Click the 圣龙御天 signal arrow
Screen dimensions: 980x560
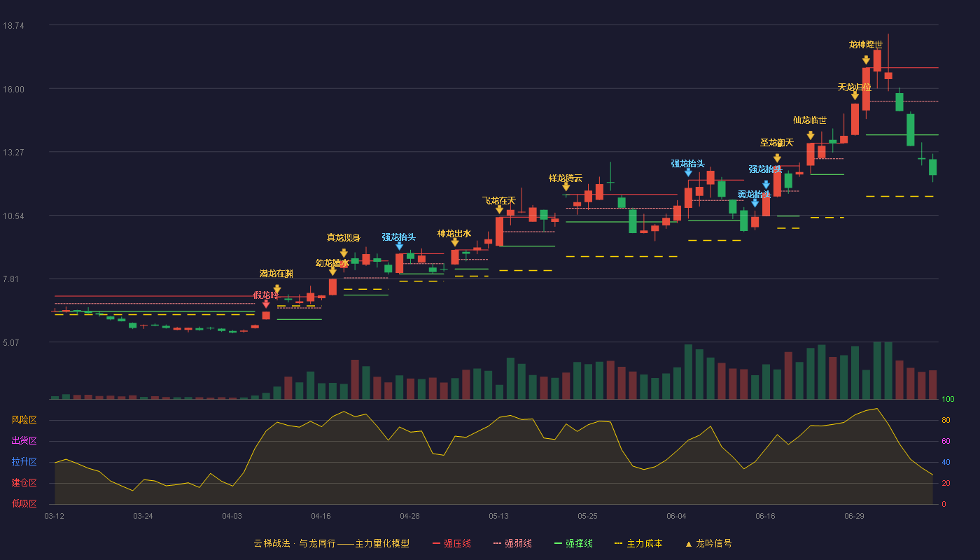(x=777, y=158)
